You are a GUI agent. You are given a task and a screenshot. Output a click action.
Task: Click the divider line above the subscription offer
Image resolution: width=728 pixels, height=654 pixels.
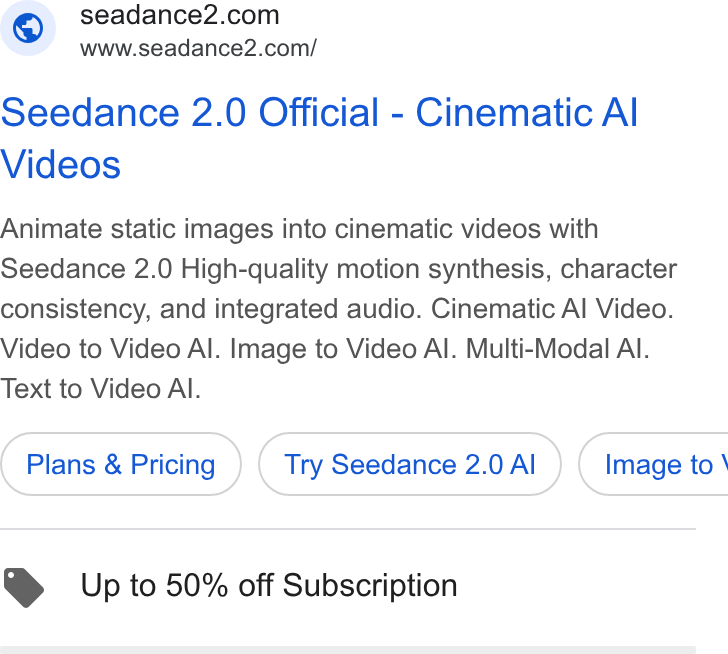(348, 529)
